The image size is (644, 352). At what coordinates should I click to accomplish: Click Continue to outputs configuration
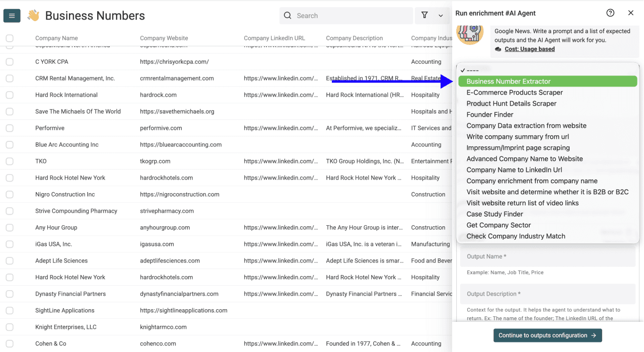[x=547, y=335]
